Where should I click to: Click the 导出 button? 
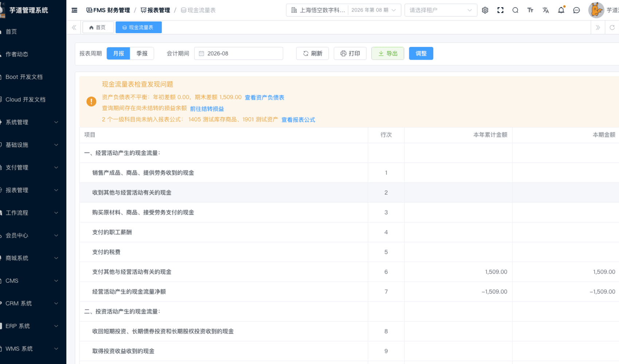pyautogui.click(x=388, y=54)
